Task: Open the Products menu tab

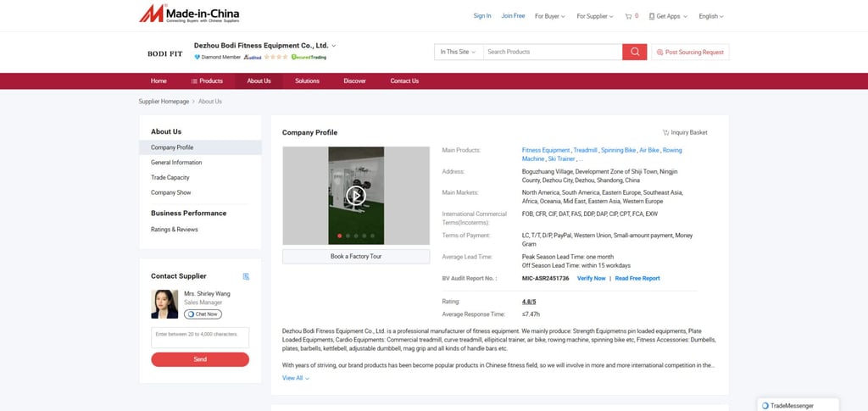Action: (x=207, y=81)
